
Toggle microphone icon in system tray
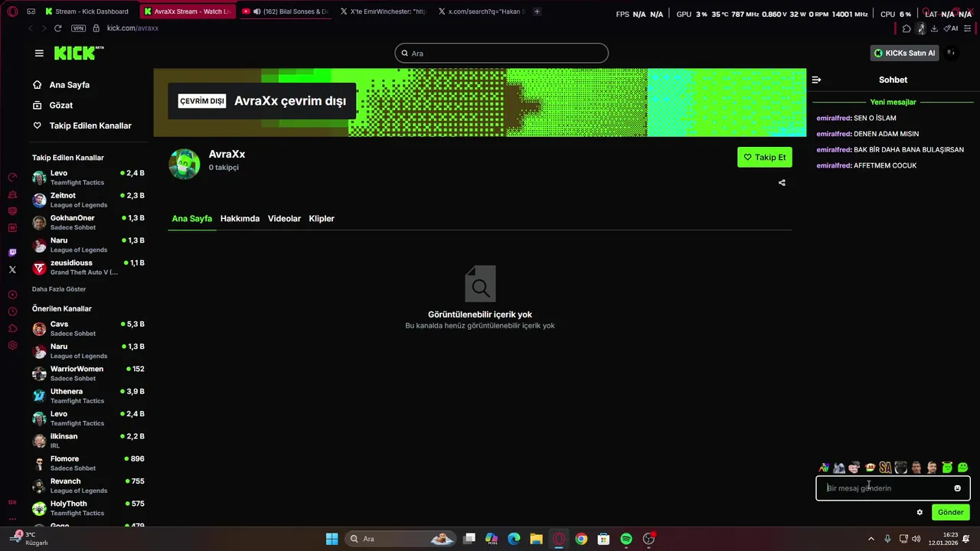tap(887, 539)
